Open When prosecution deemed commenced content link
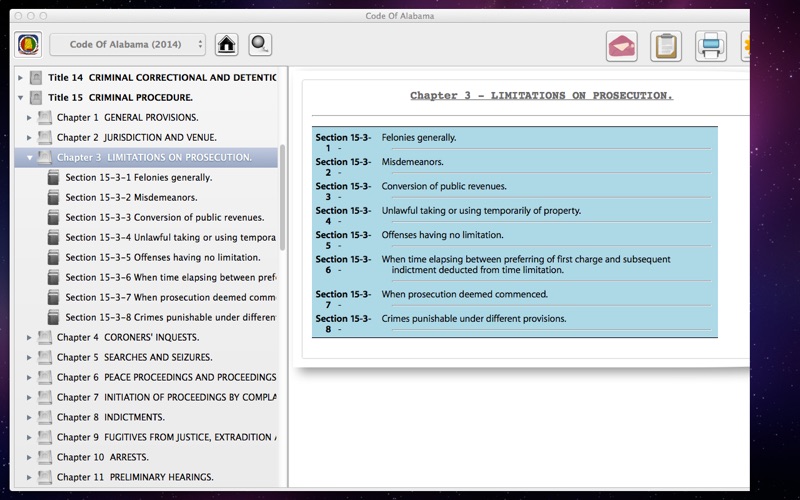This screenshot has width=800, height=500. click(464, 294)
